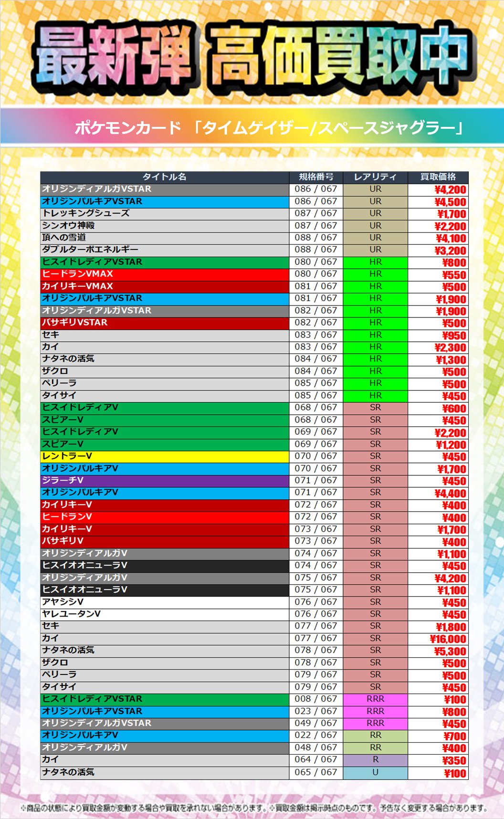
Task: Select the ¥1,800 price cell
Action: 438,626
